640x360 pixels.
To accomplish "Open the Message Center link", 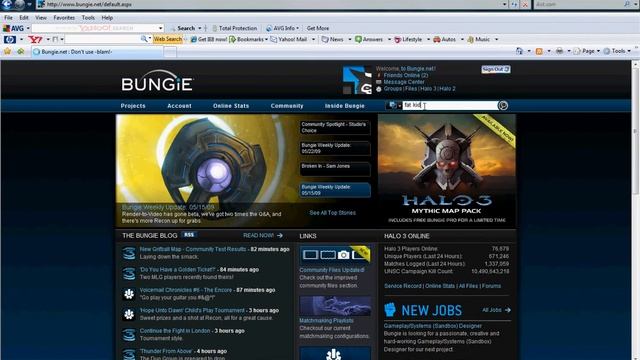I will pyautogui.click(x=404, y=82).
